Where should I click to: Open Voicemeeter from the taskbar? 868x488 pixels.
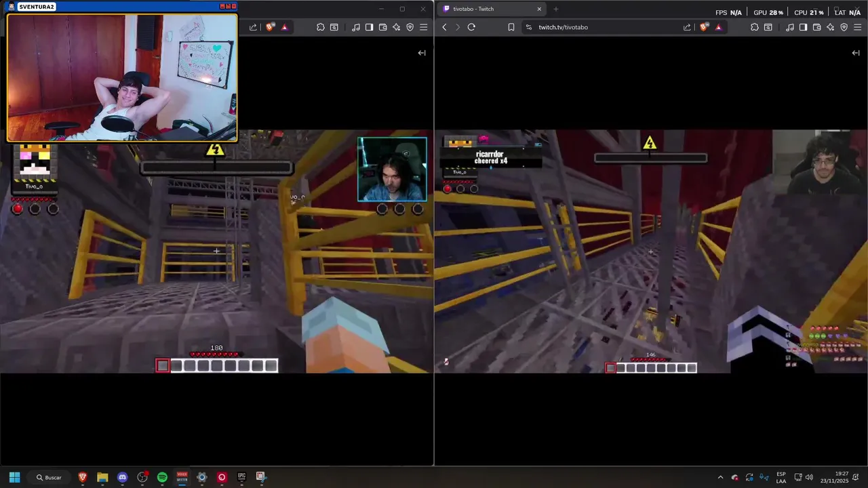pyautogui.click(x=182, y=477)
